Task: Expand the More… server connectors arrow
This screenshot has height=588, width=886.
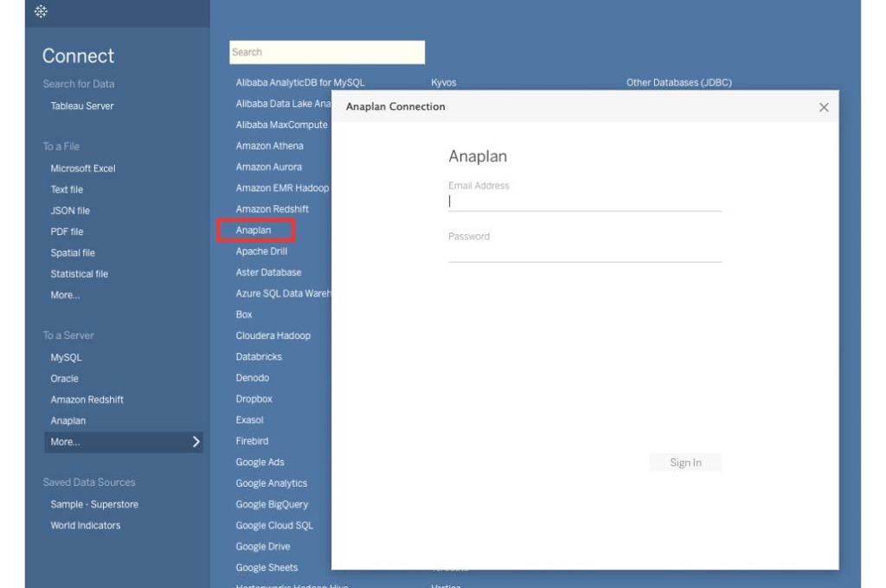Action: pos(196,442)
